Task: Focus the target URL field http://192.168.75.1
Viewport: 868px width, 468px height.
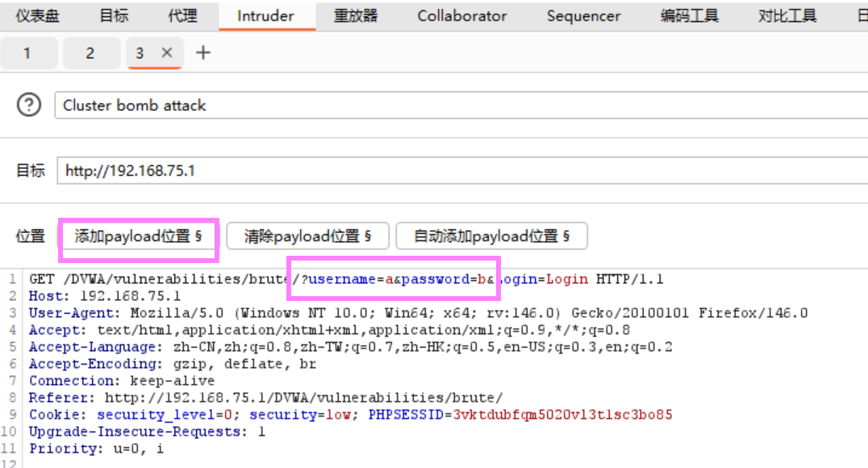Action: pyautogui.click(x=462, y=170)
